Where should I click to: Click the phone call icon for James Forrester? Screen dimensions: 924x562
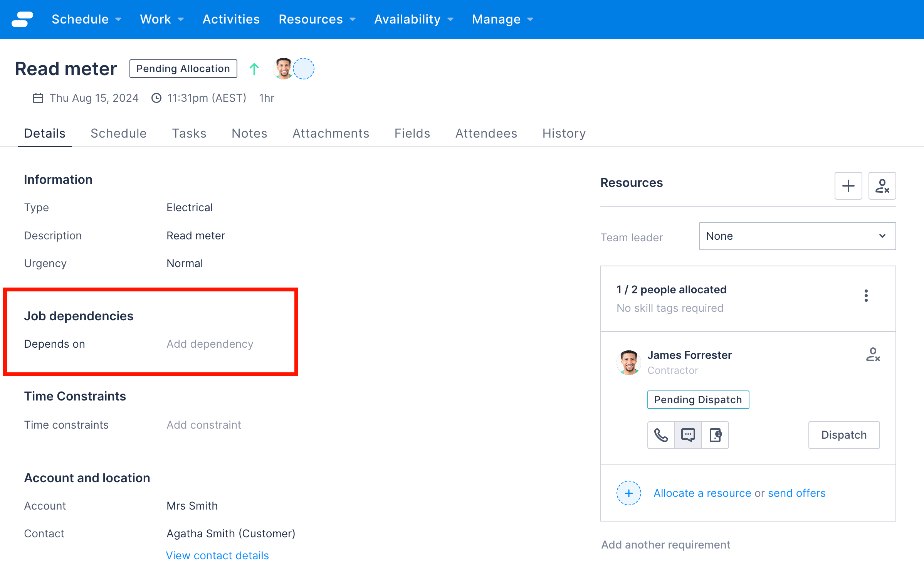point(661,434)
